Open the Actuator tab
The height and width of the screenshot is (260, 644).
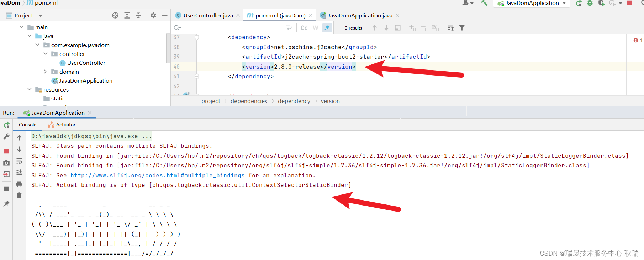62,125
